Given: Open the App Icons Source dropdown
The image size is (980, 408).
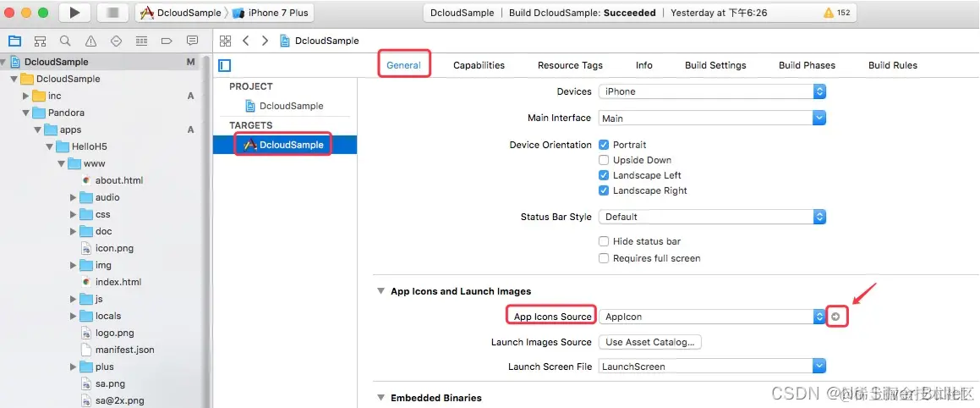Looking at the screenshot, I should click(712, 317).
